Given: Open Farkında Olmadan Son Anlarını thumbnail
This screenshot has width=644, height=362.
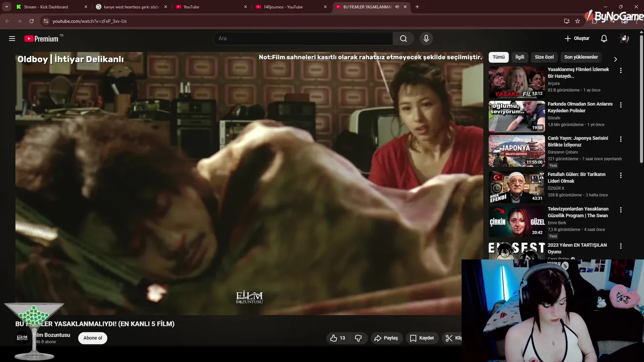Looking at the screenshot, I should coord(517,117).
